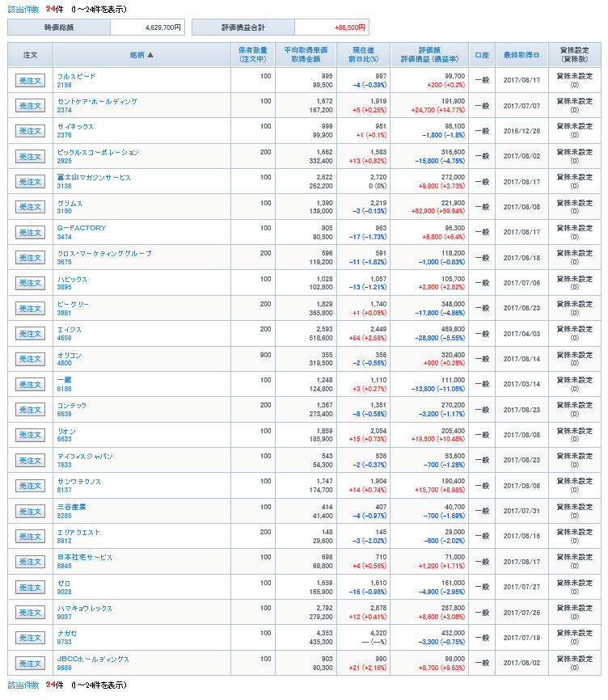Click 売注文 for 三谷産業 row

coord(30,511)
